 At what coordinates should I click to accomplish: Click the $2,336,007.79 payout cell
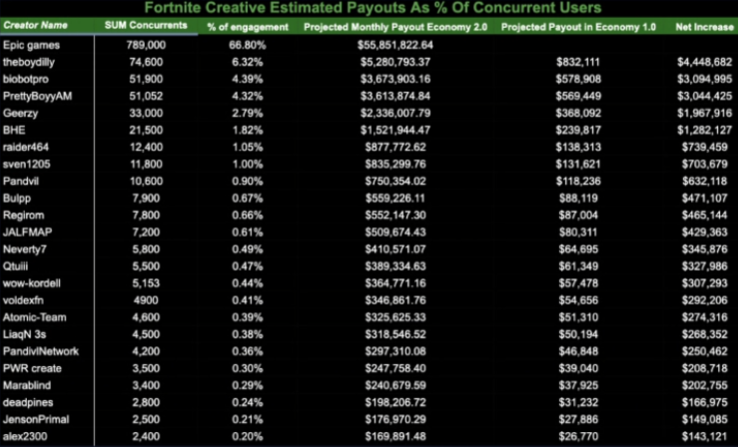point(395,113)
